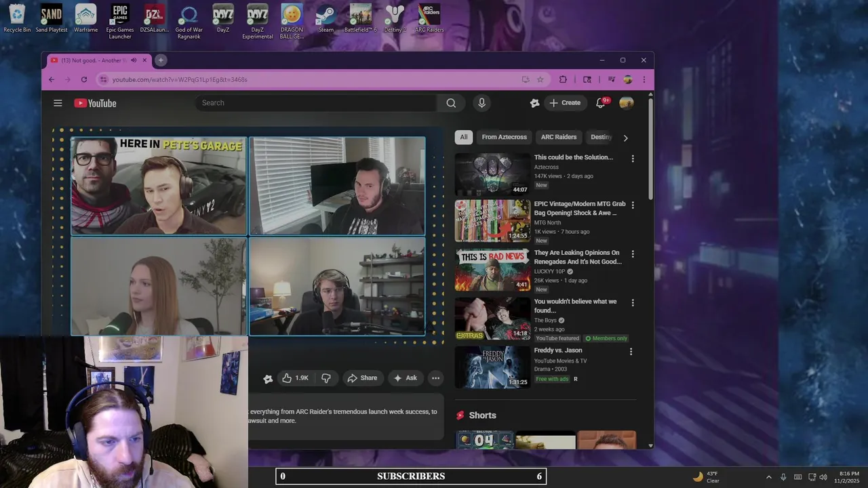The image size is (868, 488).
Task: Click the search magnifier button
Action: (451, 103)
